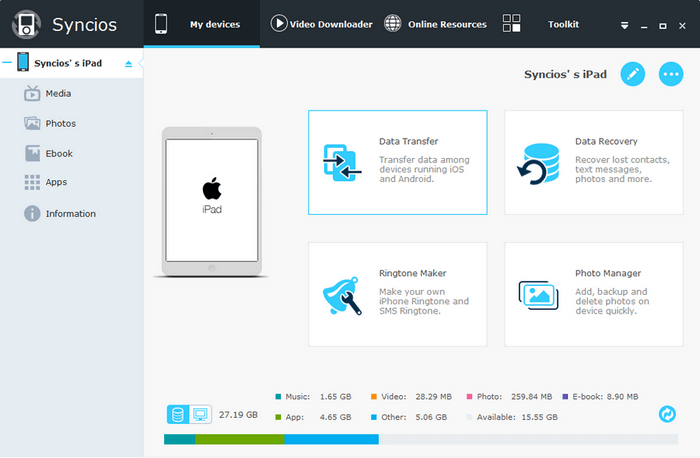
Task: Open the three-dots more options button
Action: (x=671, y=74)
